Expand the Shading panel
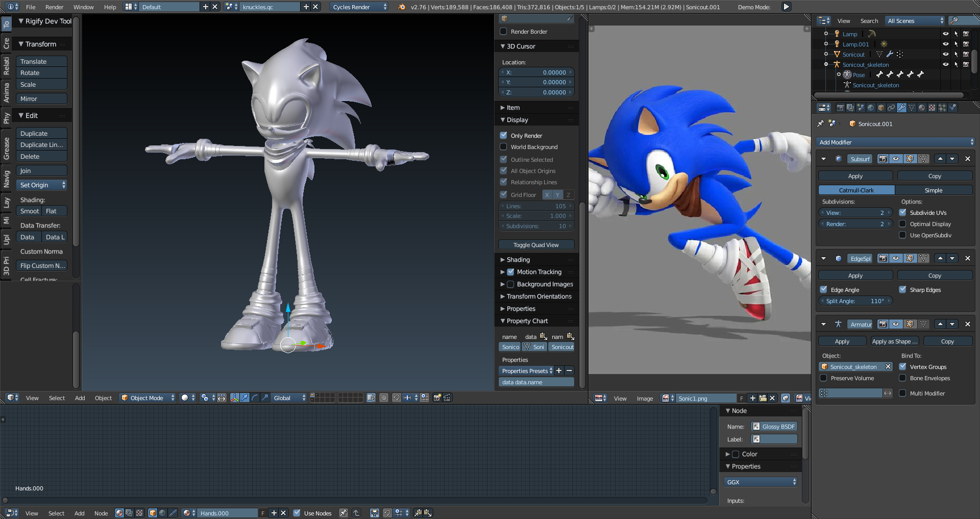Image resolution: width=980 pixels, height=519 pixels. click(x=518, y=260)
